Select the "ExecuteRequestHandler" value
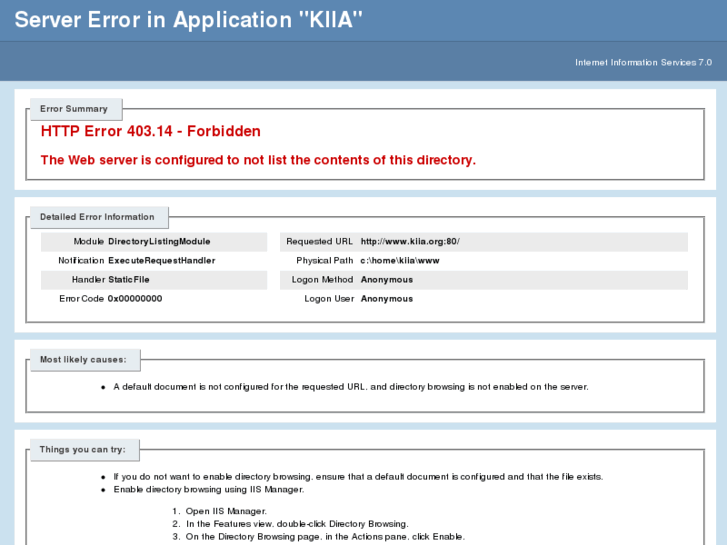The image size is (727, 545). point(162,261)
